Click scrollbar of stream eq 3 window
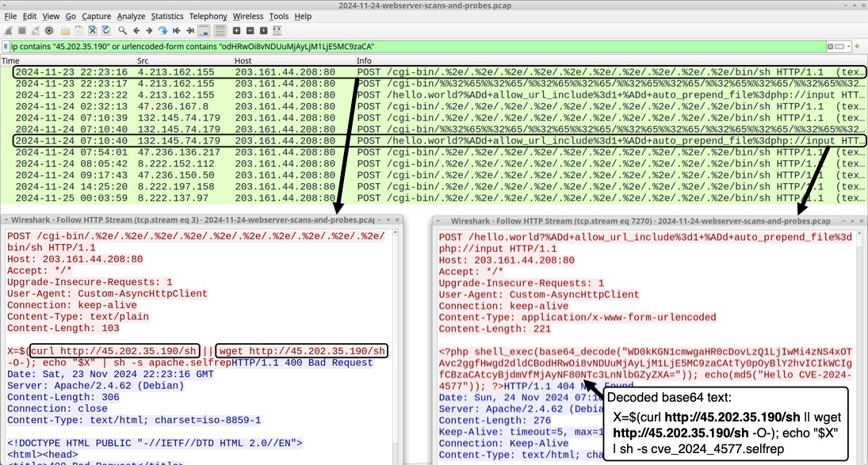The width and height of the screenshot is (868, 465). (396, 345)
